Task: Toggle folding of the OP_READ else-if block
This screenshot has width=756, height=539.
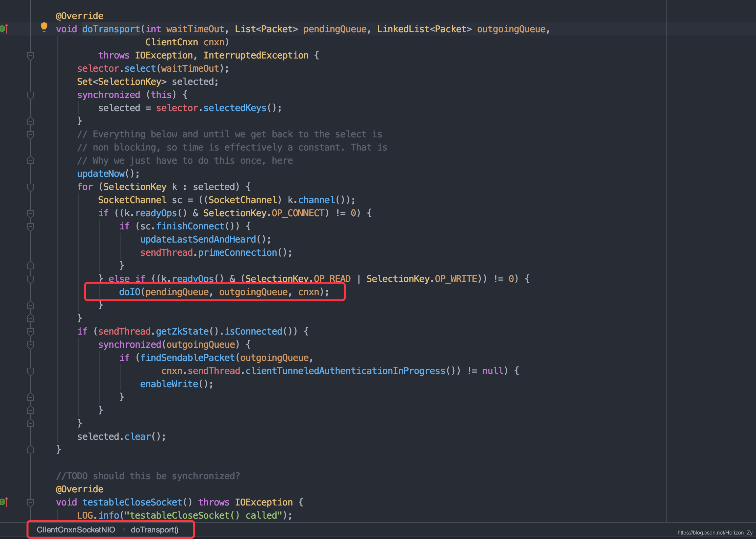Action: click(30, 279)
